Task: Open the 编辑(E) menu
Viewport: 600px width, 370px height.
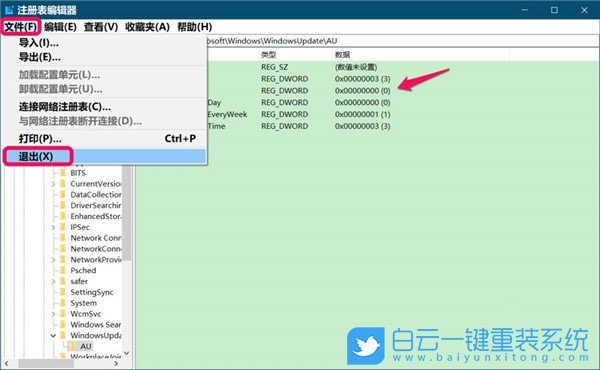Action: coord(60,27)
